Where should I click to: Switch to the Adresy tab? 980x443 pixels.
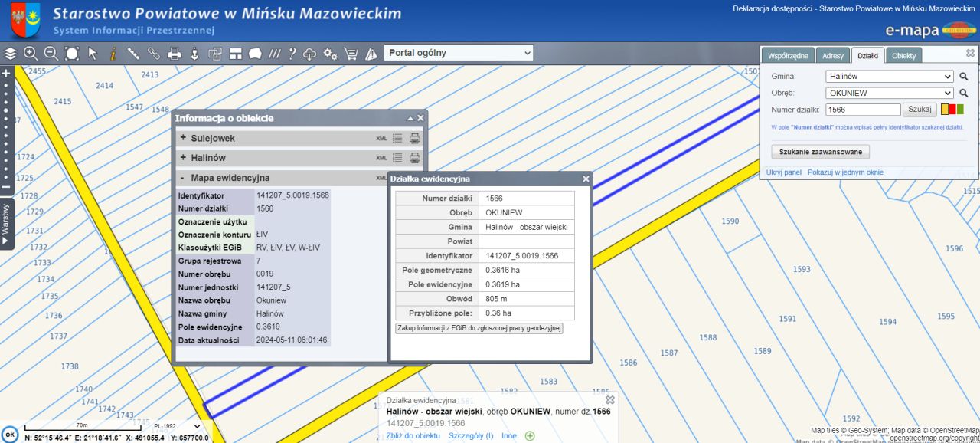click(832, 56)
